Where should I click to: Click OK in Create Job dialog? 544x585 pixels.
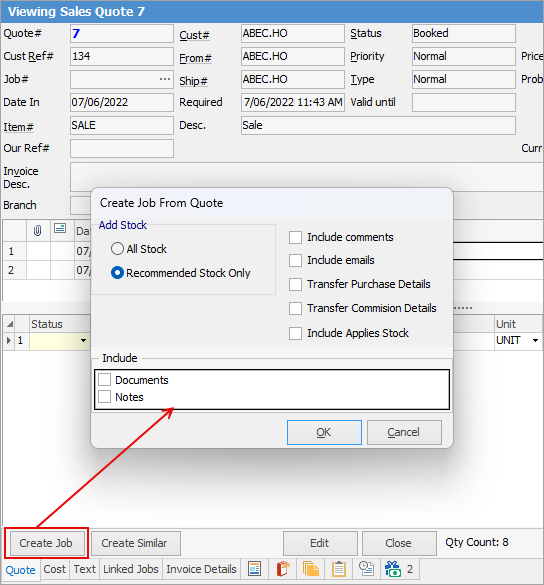pyautogui.click(x=324, y=432)
